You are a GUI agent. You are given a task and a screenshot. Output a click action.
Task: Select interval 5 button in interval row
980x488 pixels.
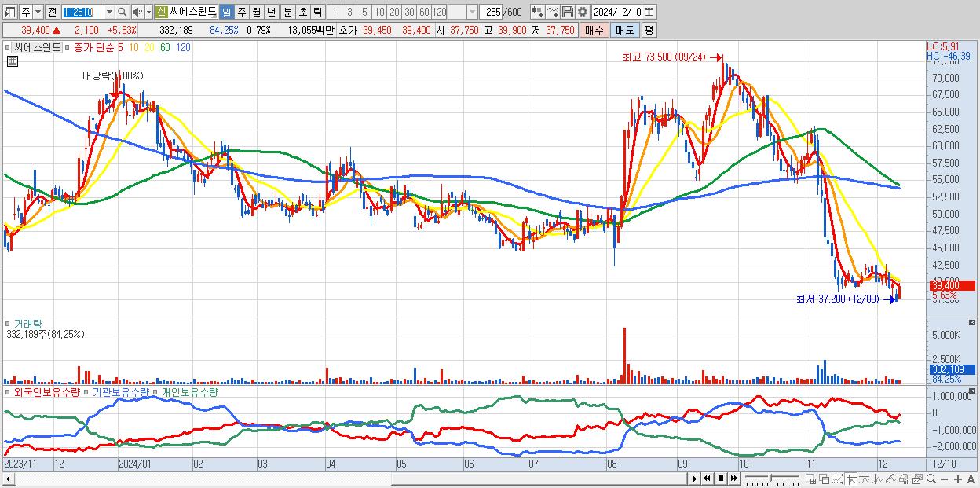click(x=364, y=12)
